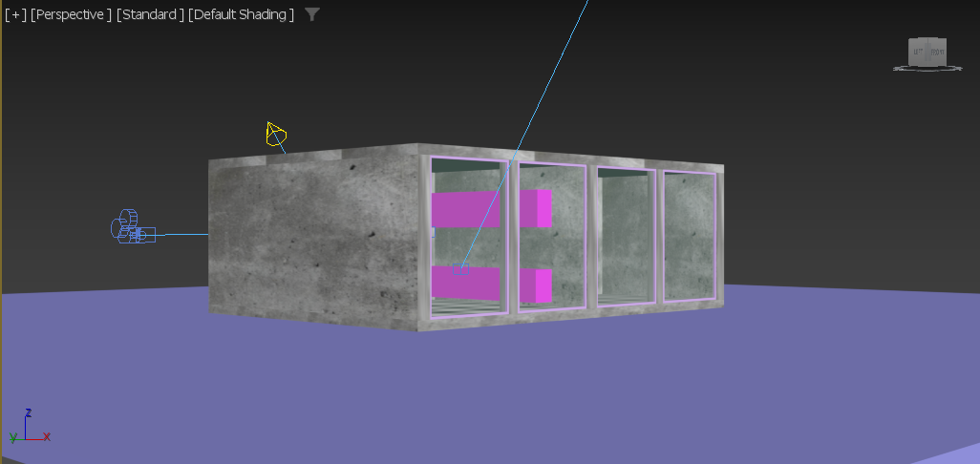
Task: Select the yellow spotlight object
Action: coord(276,135)
